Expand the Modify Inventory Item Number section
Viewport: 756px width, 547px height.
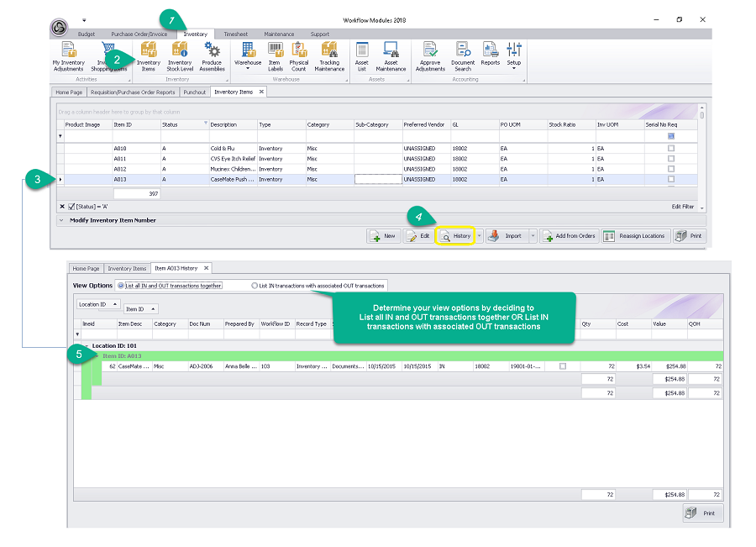point(61,220)
